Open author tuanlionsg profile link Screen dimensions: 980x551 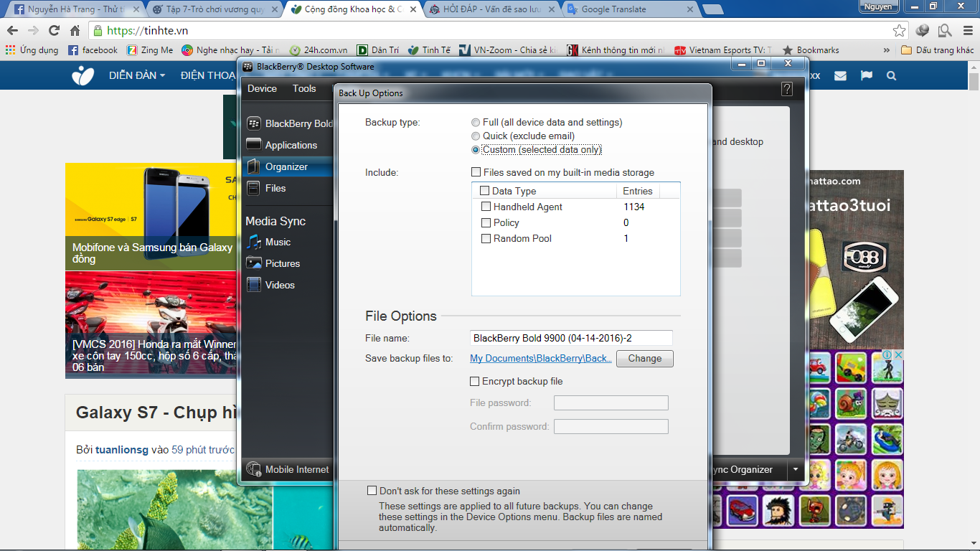point(122,450)
